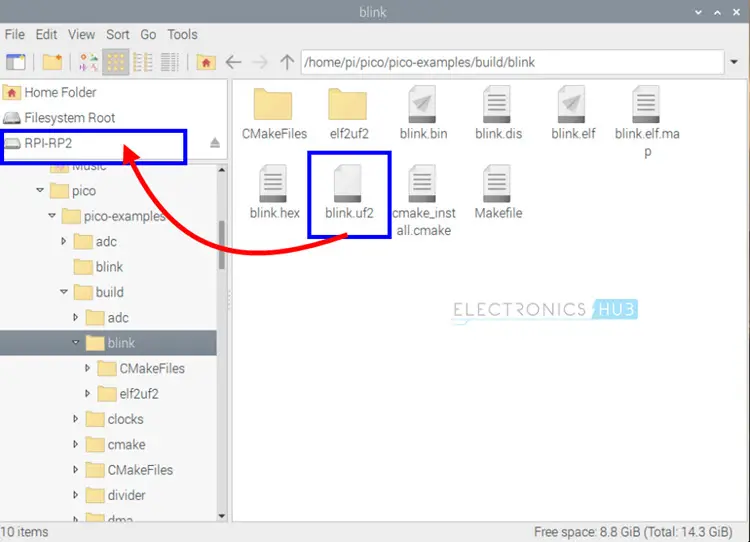Go to home folder via toolbar icon
The width and height of the screenshot is (750, 542).
pos(206,62)
